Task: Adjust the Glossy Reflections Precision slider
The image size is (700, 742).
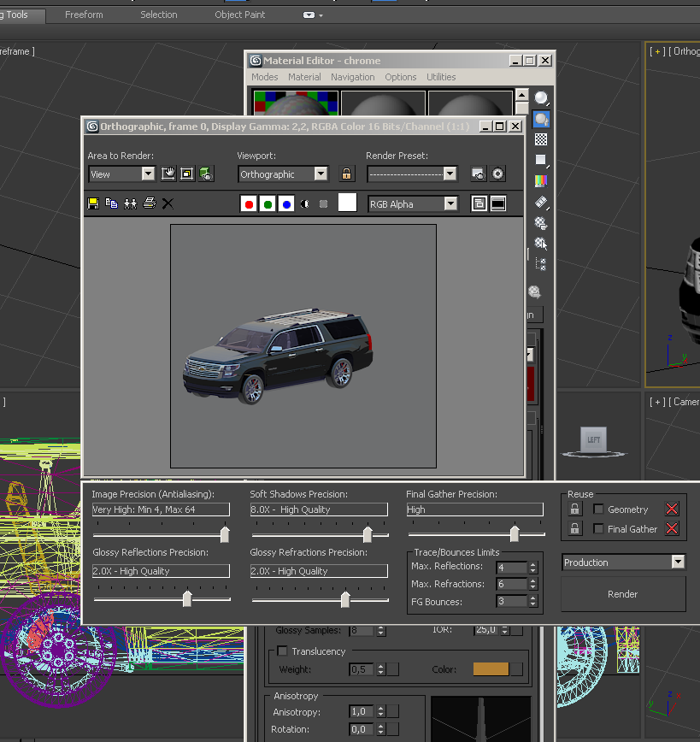Action: point(187,598)
